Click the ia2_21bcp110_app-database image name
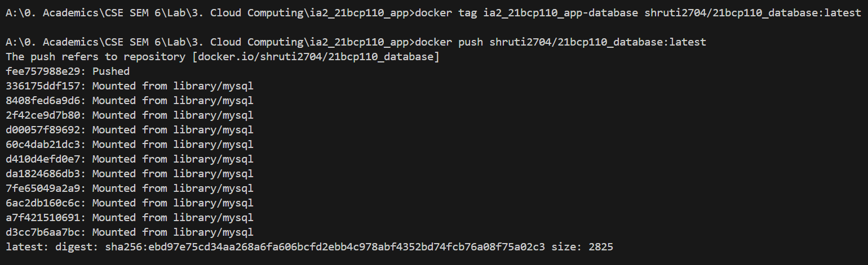This screenshot has width=868, height=265. tap(561, 13)
